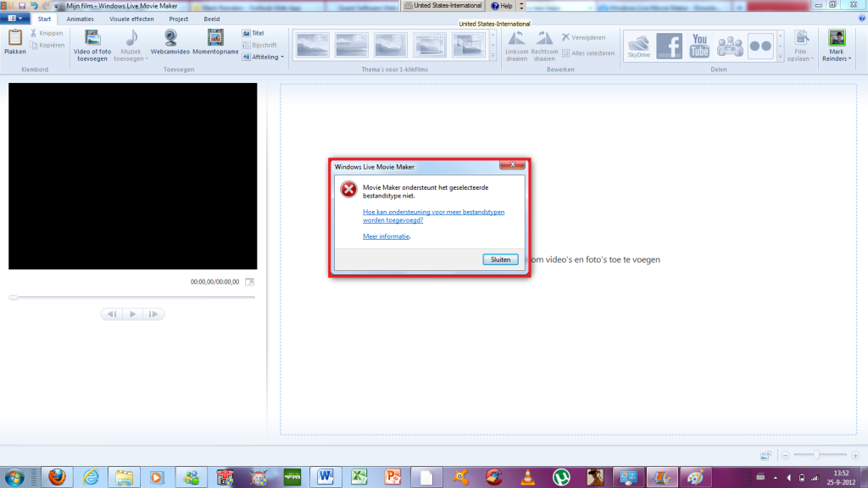Start a Webcamvideo recording
Screen dimensions: 868x488
tap(170, 42)
